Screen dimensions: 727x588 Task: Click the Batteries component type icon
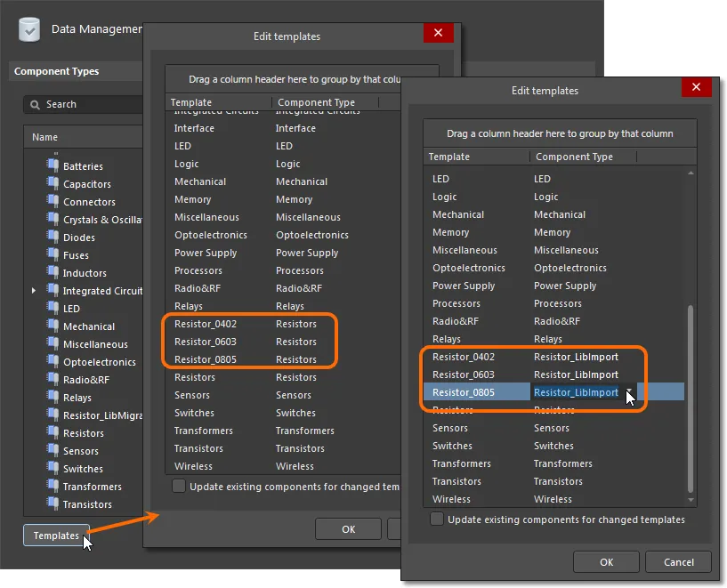[x=52, y=165]
